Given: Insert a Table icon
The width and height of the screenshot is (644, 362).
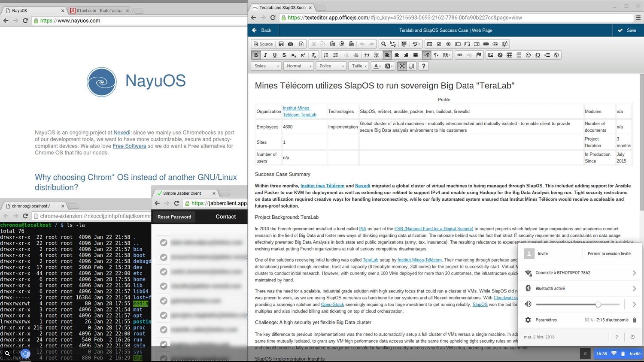Looking at the screenshot, I should coord(509,55).
